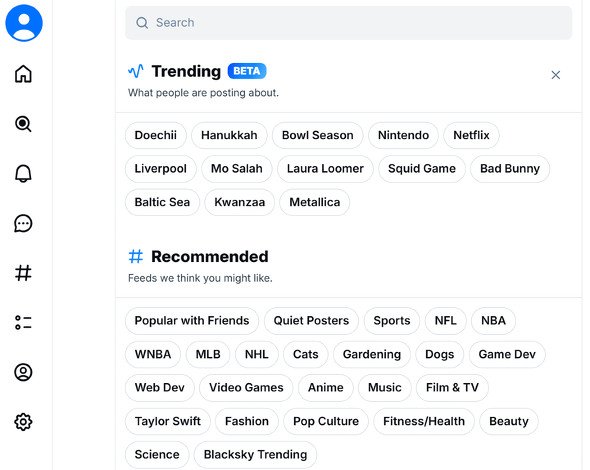Viewport: 590px width, 470px height.
Task: Open the Popular with Friends feed
Action: coord(192,321)
